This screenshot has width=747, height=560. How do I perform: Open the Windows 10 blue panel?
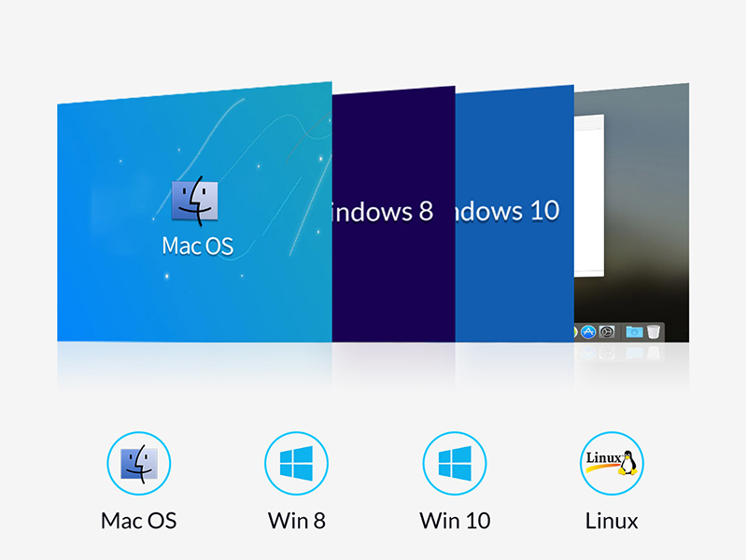(514, 214)
